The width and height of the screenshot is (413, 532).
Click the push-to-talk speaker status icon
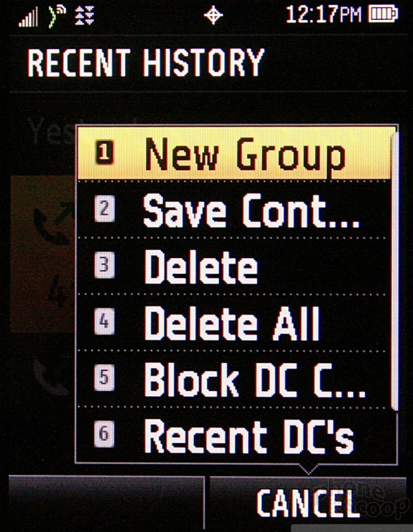point(56,17)
